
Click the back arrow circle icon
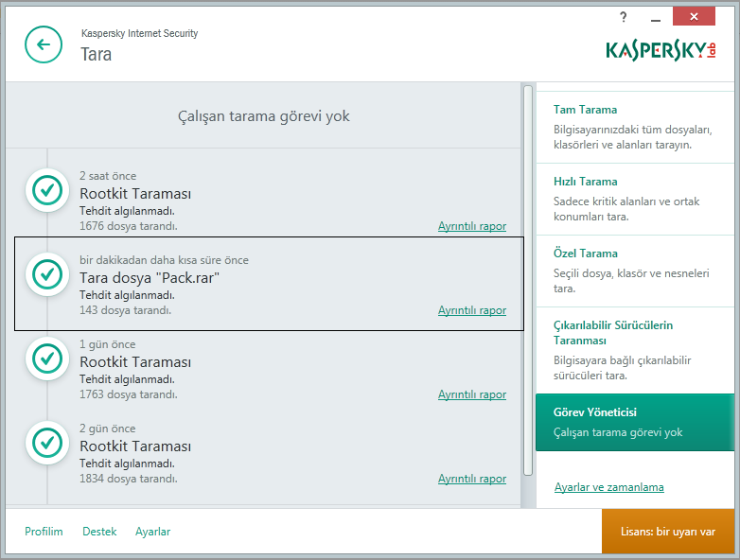[44, 44]
